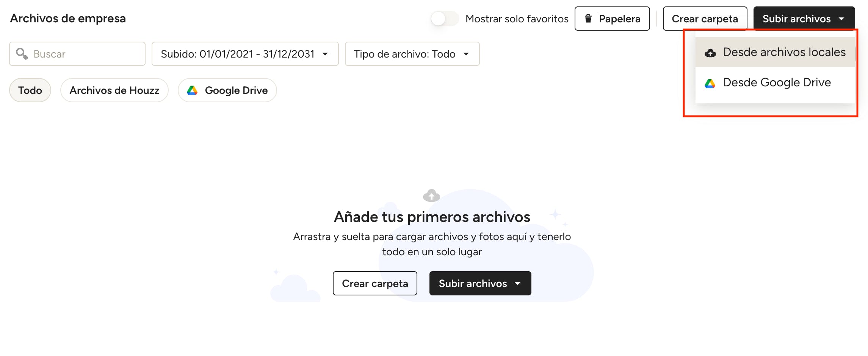Screen dimensions: 868x356
Task: Toggle Mostrar solo favoritos switch
Action: (x=444, y=19)
